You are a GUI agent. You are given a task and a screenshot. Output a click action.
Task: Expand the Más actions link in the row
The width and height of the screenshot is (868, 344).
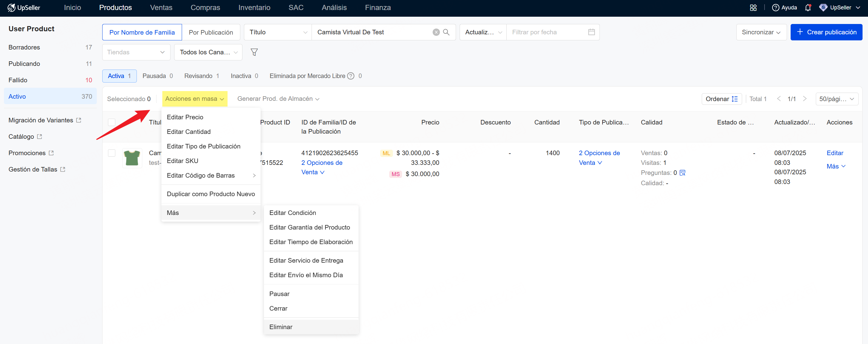(836, 166)
